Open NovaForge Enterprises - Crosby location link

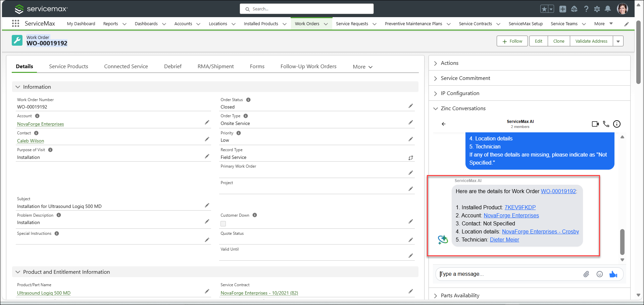point(540,232)
